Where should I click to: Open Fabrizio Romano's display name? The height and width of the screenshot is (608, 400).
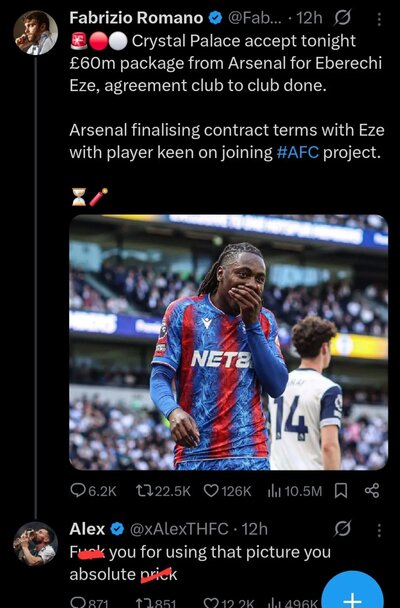(136, 18)
